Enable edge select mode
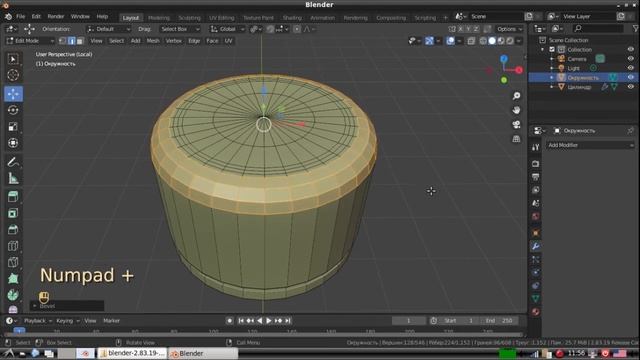This screenshot has width=640, height=360. pyautogui.click(x=71, y=41)
